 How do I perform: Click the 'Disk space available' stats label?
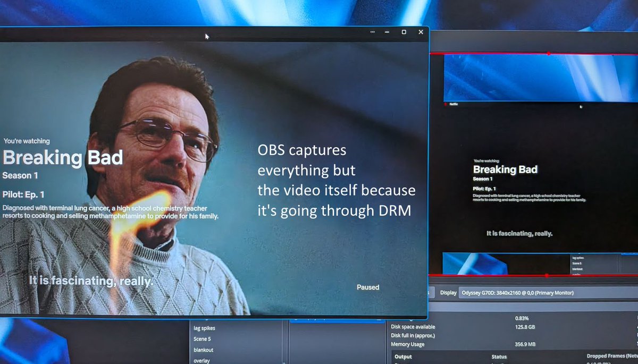(x=413, y=327)
